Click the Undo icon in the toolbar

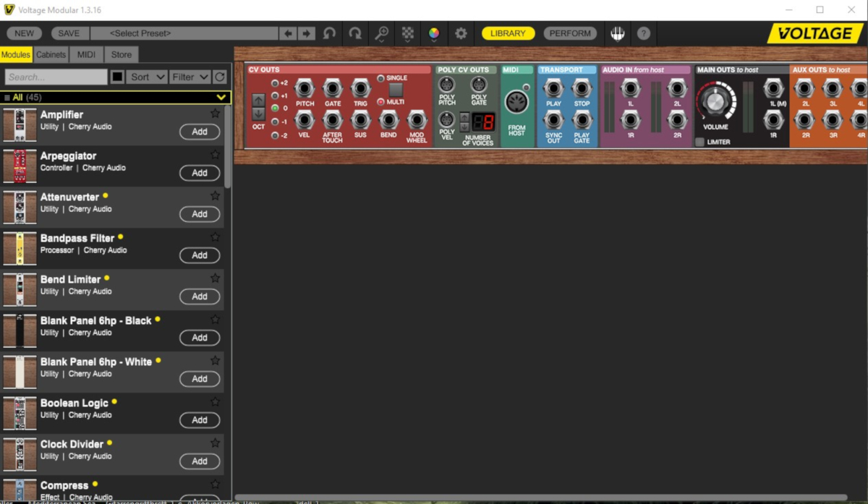coord(329,33)
